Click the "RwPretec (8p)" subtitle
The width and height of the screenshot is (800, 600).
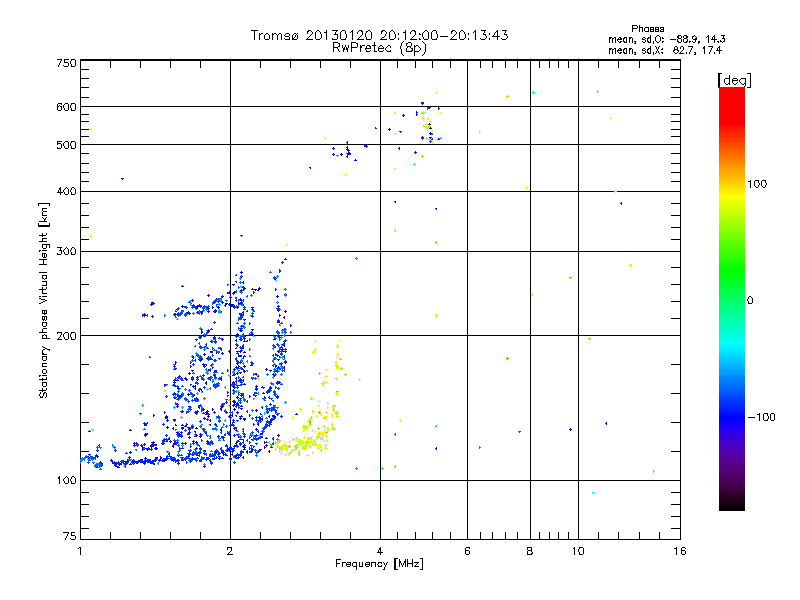click(379, 48)
